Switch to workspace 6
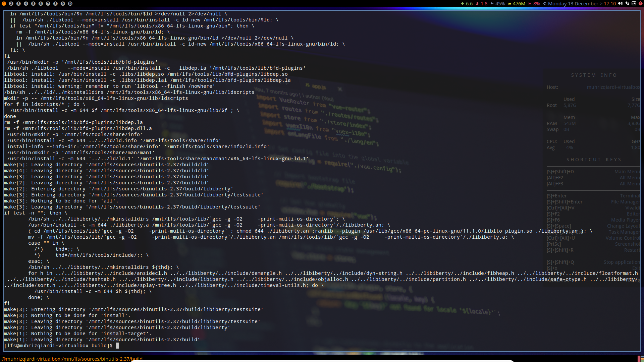The image size is (644, 362). coord(41,4)
